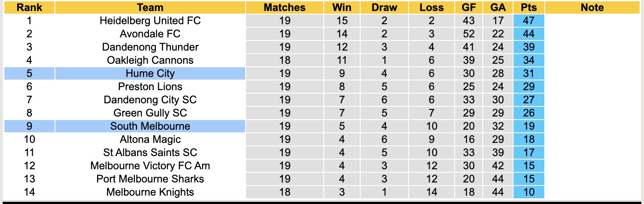Open the Avondale FC team link
This screenshot has height=204, width=644.
coord(150,34)
